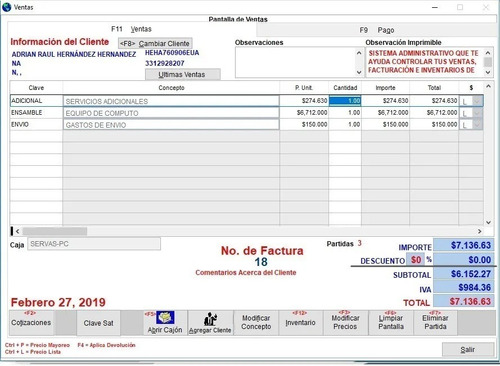Click the phone number 3312928207
The height and width of the screenshot is (366, 500).
[165, 63]
